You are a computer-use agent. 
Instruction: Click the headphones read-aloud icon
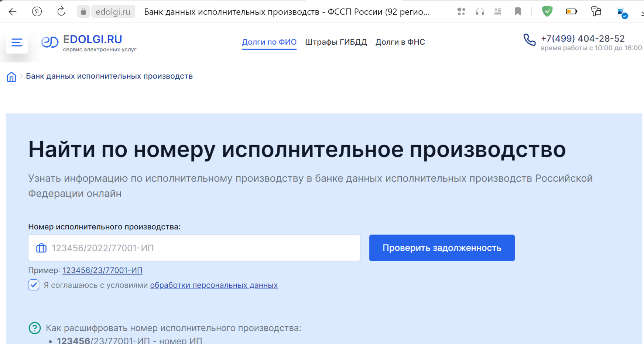(480, 12)
